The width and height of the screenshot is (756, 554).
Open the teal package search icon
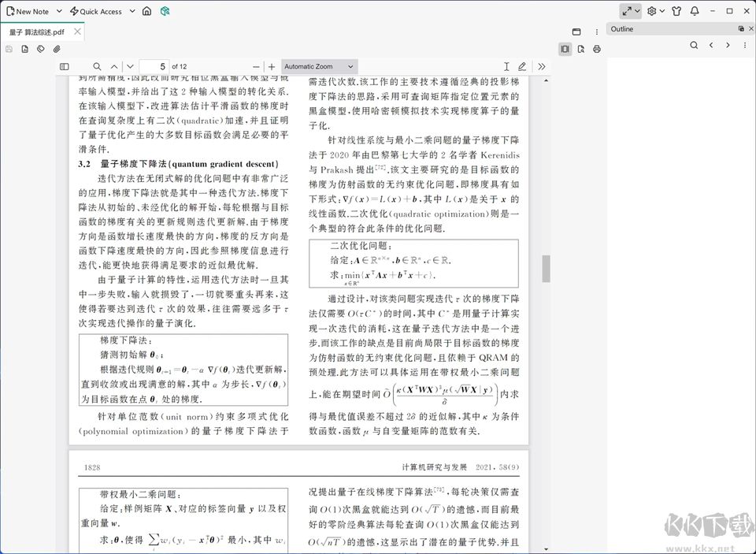click(165, 11)
